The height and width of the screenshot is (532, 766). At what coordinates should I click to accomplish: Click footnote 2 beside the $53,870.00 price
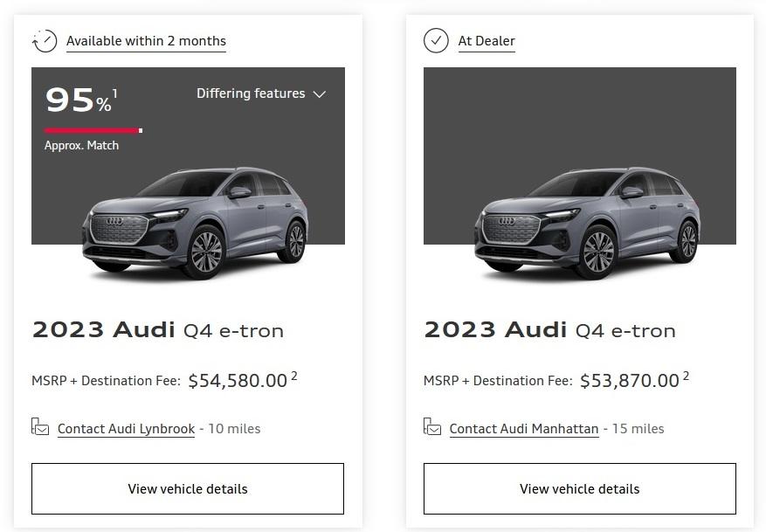click(x=686, y=377)
